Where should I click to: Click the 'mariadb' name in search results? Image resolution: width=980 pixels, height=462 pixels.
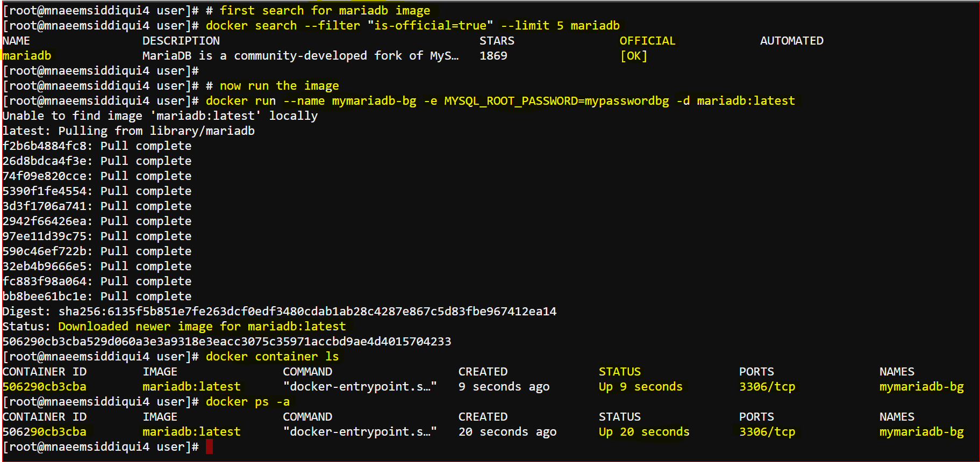click(27, 56)
